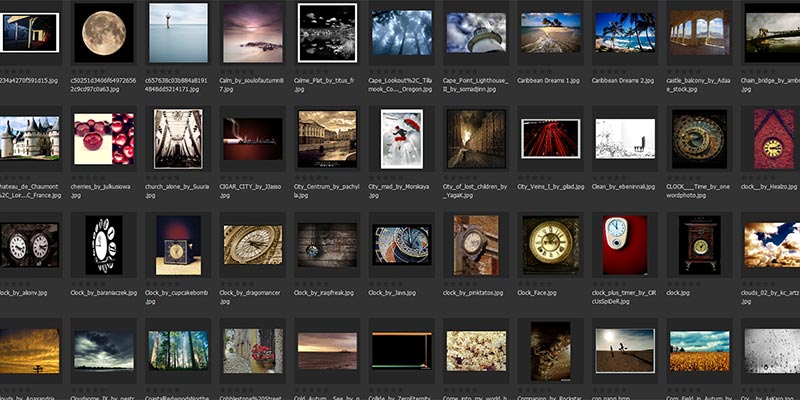Select the clock_by_pinktatos brick wall thumbnail
800x400 pixels.
pos(477,245)
